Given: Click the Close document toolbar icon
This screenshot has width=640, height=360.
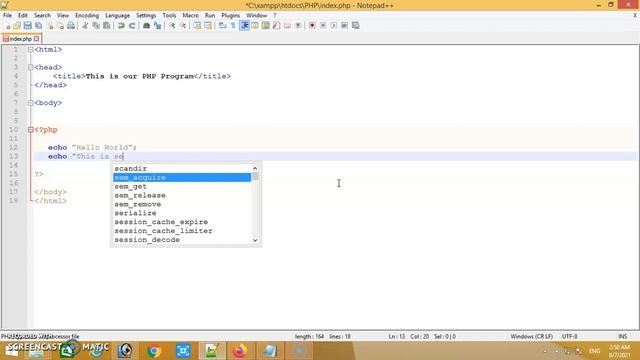Looking at the screenshot, I should click(x=50, y=25).
